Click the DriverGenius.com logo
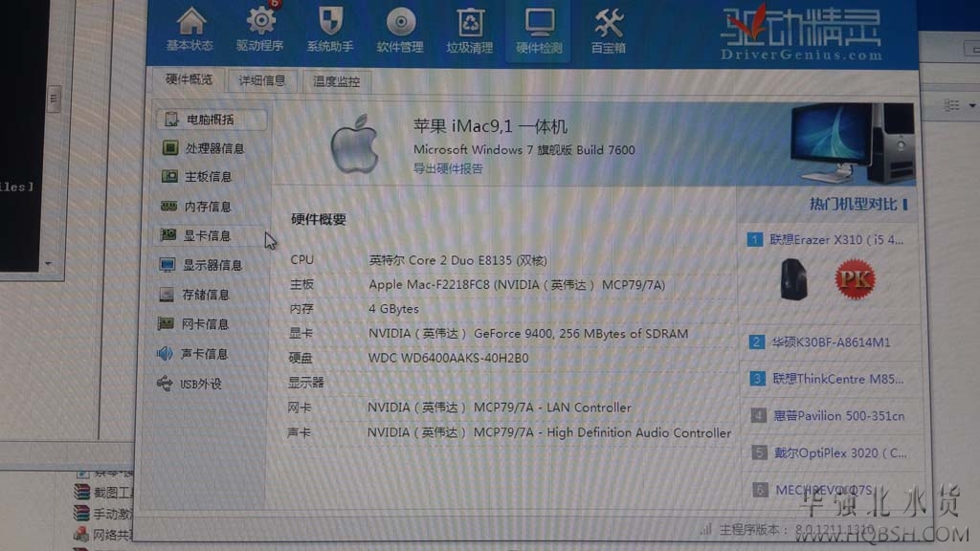This screenshot has width=980, height=551. pos(802,33)
